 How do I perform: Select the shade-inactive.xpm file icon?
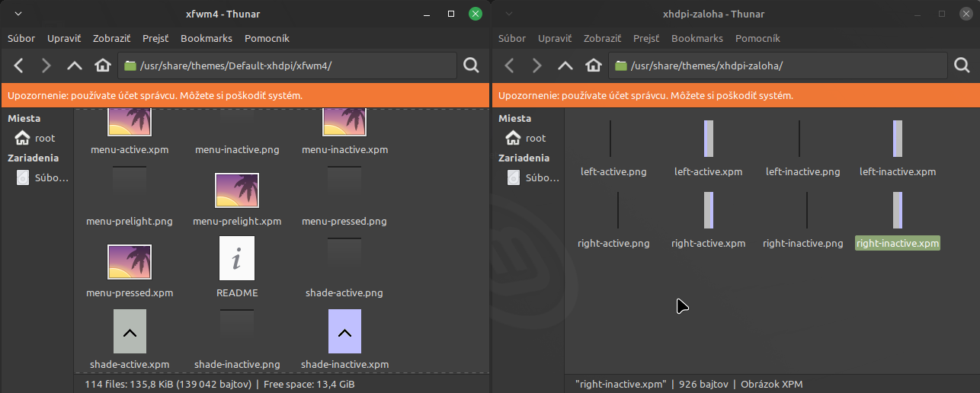coord(344,331)
